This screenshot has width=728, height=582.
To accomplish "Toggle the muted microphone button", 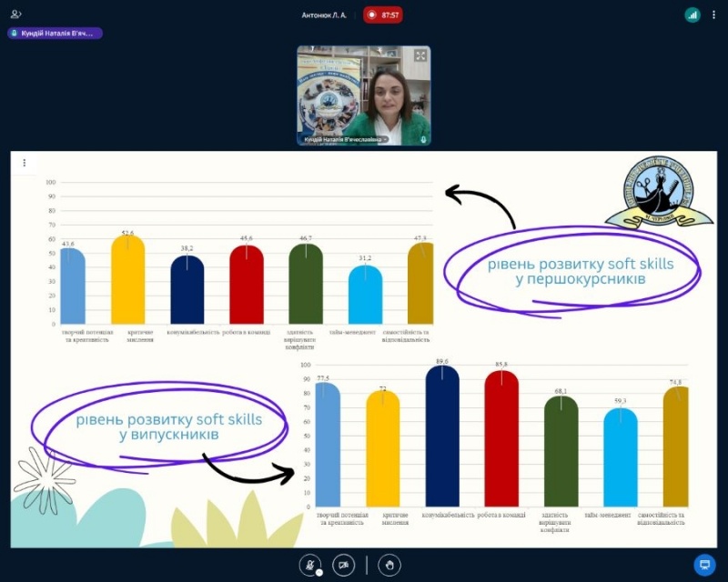I will (310, 565).
